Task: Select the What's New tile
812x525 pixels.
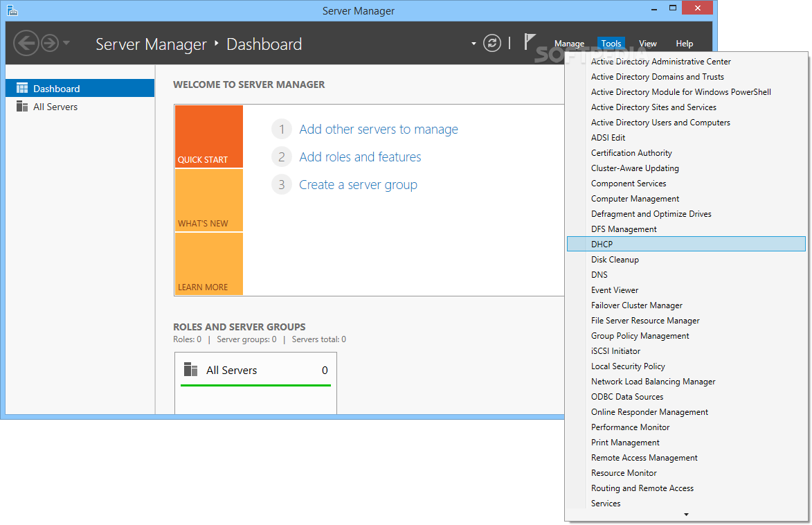Action: [208, 200]
